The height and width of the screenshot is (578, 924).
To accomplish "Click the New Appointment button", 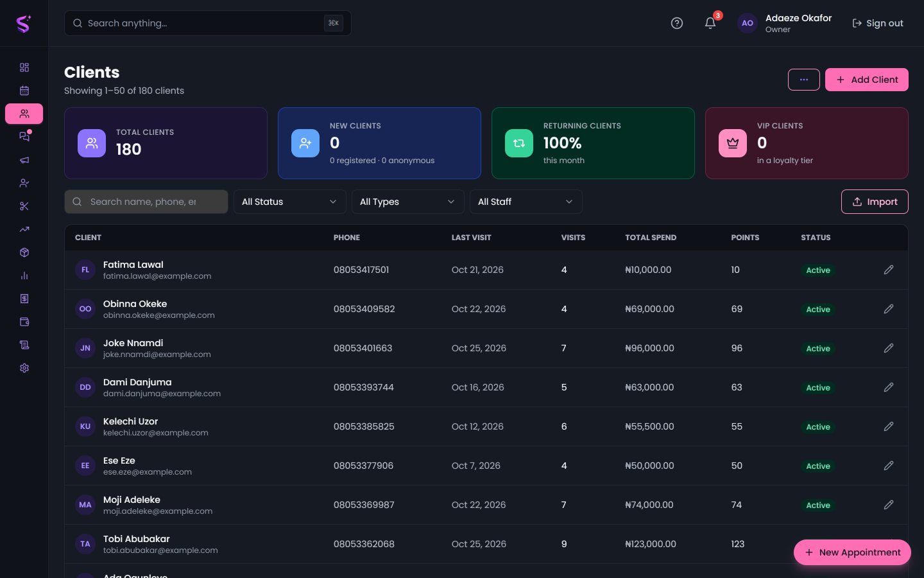I will (852, 552).
